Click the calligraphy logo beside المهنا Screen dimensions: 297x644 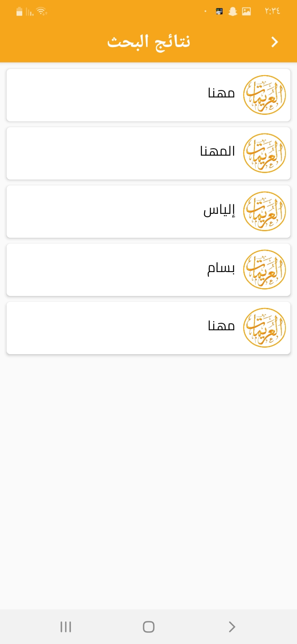pos(264,153)
